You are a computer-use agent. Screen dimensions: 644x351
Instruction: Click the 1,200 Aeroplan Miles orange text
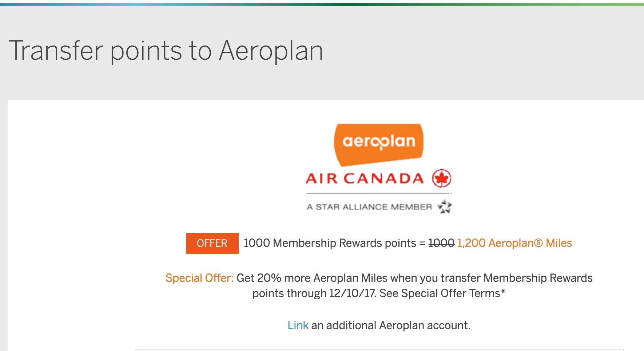pos(514,243)
